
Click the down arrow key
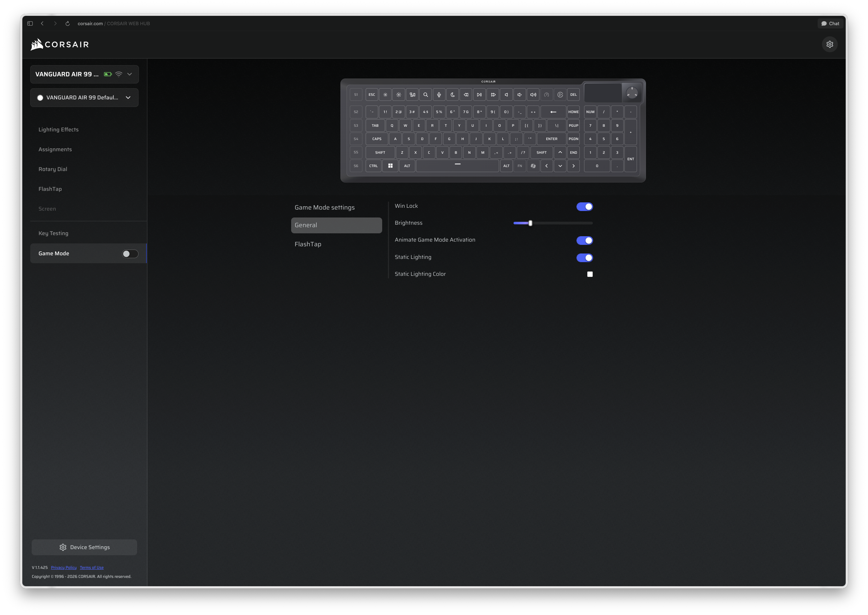[x=560, y=166]
